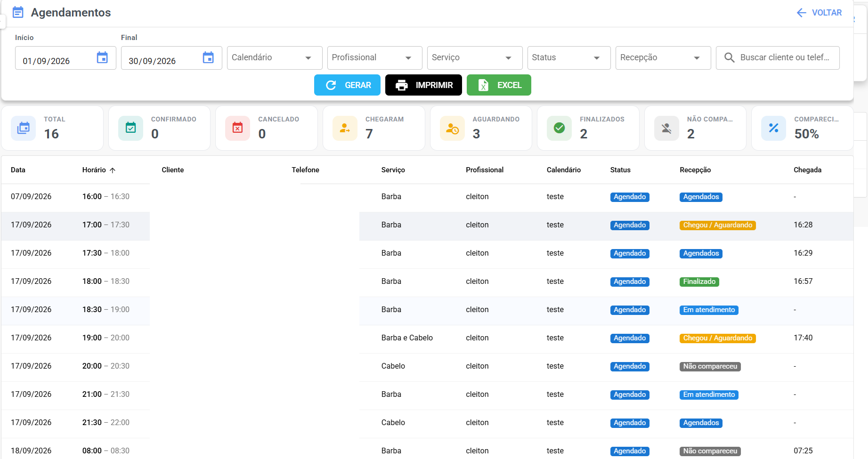Expand the Calendário filter dropdown
This screenshot has height=459, width=868.
(275, 58)
